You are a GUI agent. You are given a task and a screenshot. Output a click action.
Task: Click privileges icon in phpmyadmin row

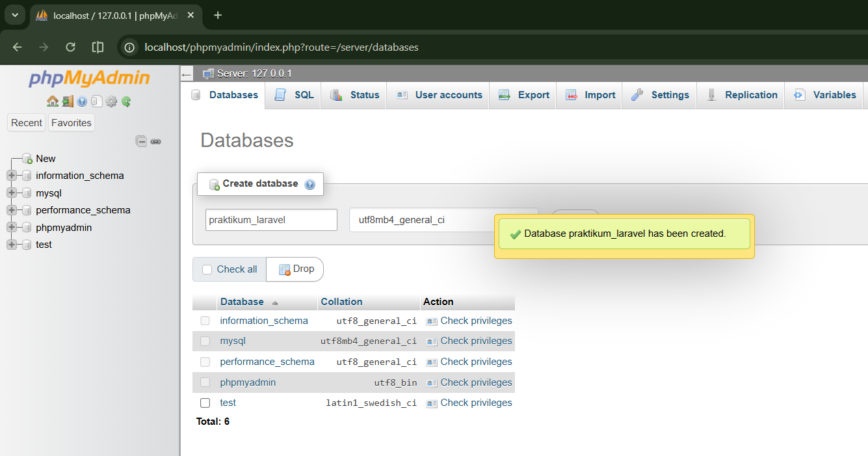(432, 383)
